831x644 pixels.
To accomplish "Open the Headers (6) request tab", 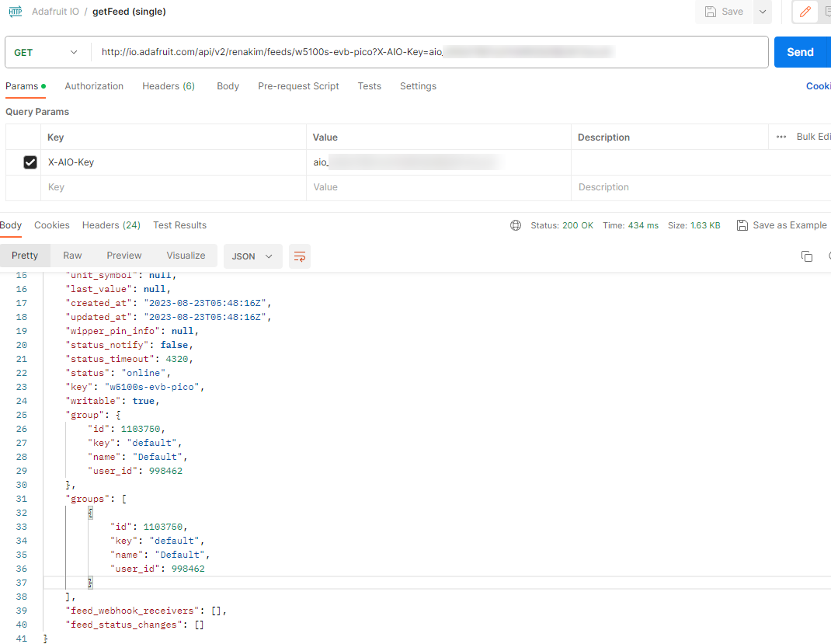I will [x=169, y=86].
